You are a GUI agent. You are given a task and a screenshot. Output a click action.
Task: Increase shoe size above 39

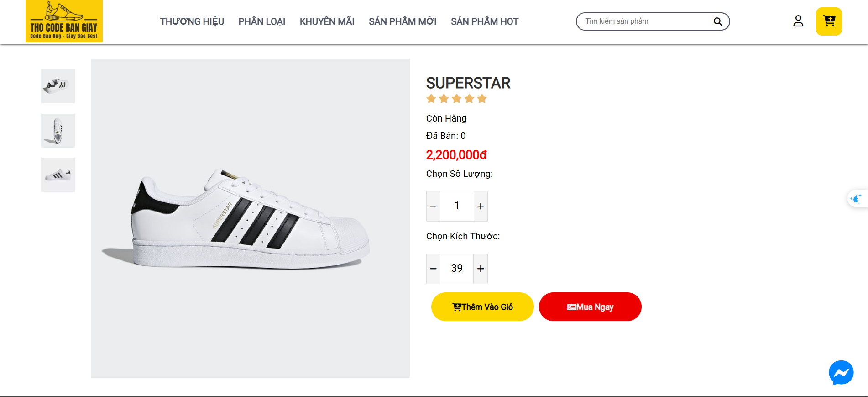tap(481, 269)
